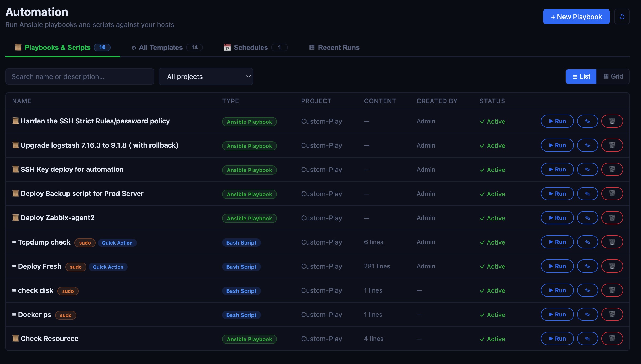Click the CREATED BY column header

[437, 101]
